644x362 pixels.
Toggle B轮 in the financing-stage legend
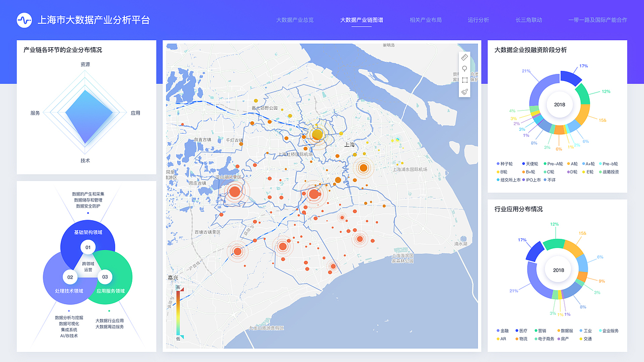click(x=502, y=172)
